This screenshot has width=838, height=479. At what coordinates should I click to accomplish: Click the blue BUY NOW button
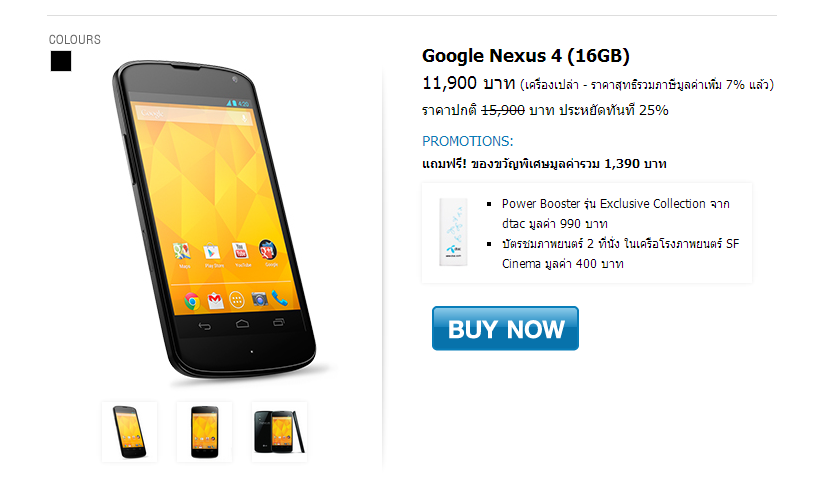click(505, 328)
